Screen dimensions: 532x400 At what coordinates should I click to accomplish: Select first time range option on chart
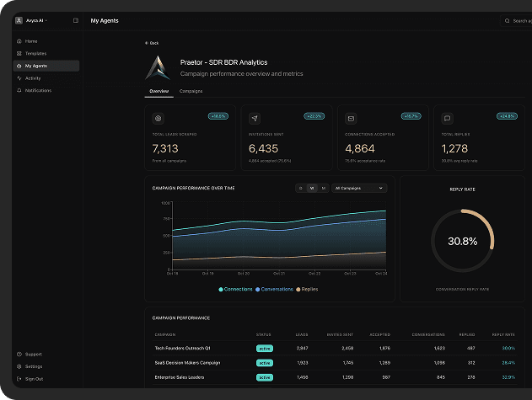point(300,188)
